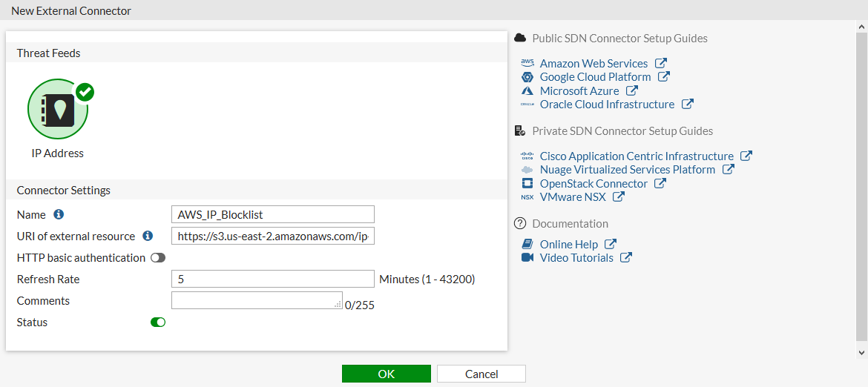This screenshot has height=387, width=868.
Task: Click the external link icon after Microsoft Azure
Action: click(632, 90)
